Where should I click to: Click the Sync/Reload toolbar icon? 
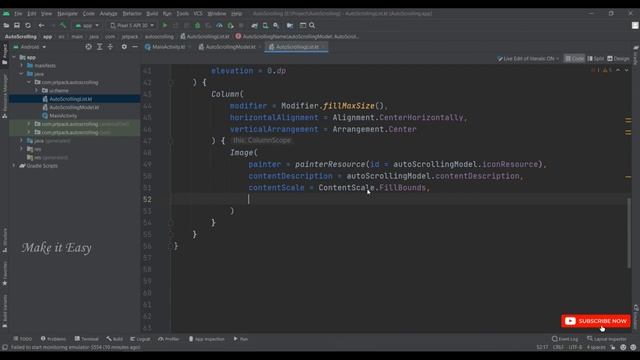28,25
